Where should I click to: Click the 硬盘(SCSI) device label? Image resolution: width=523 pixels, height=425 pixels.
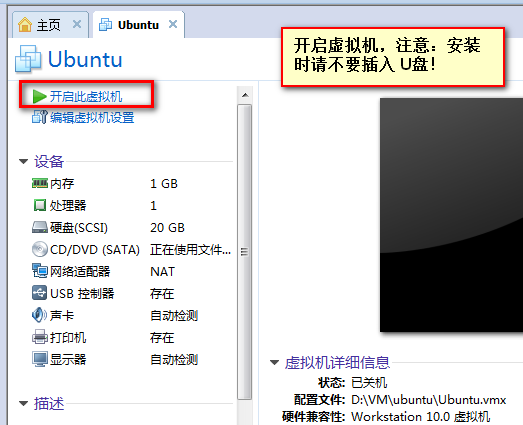[x=79, y=228]
